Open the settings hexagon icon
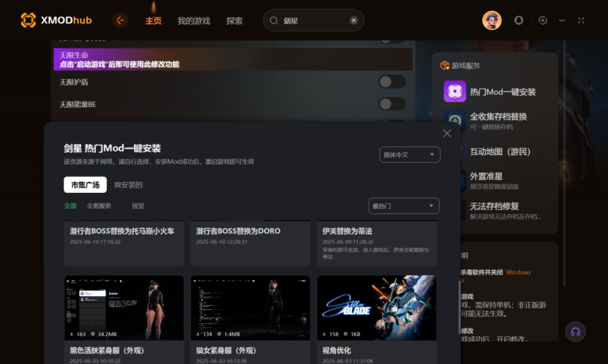The width and height of the screenshot is (608, 364). (543, 20)
